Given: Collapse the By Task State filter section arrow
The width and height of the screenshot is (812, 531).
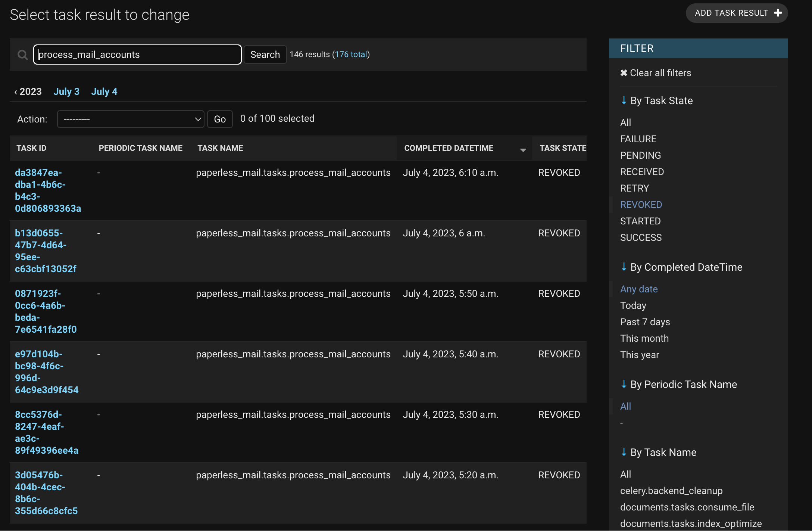Looking at the screenshot, I should click(x=624, y=100).
